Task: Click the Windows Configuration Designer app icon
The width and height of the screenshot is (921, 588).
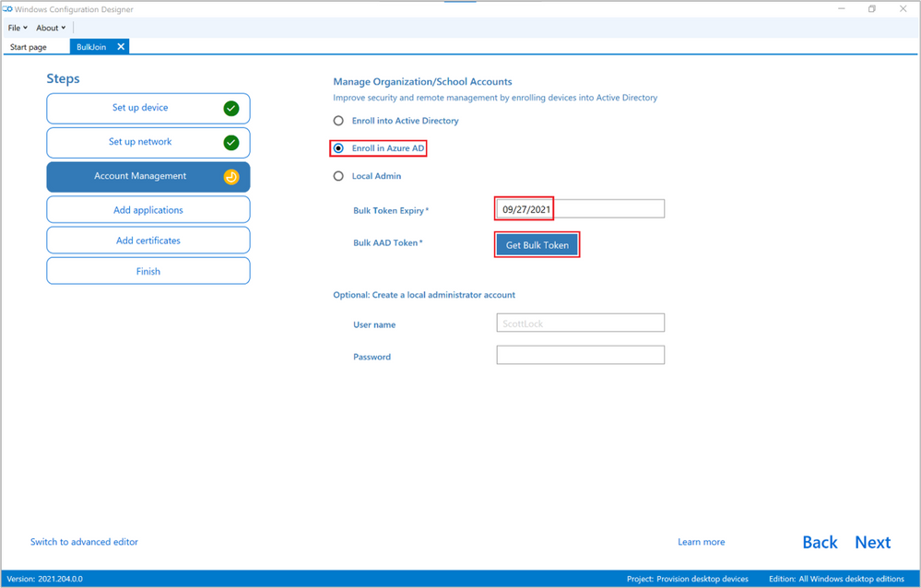Action: (x=7, y=9)
